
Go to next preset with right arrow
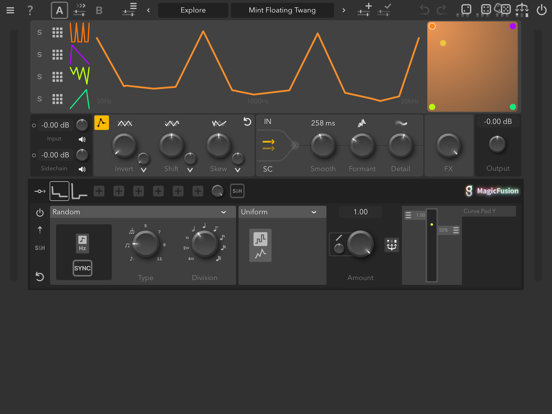pos(344,10)
